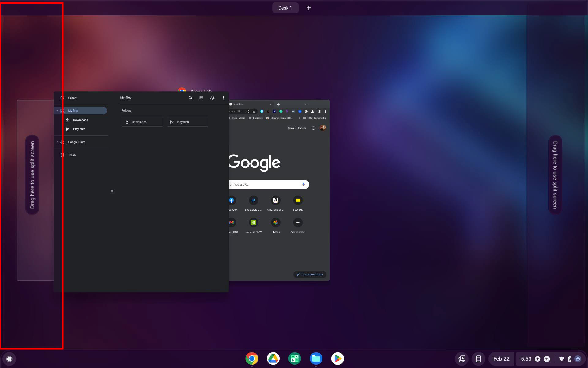Launch Google Play Store from shelf

coord(337,358)
